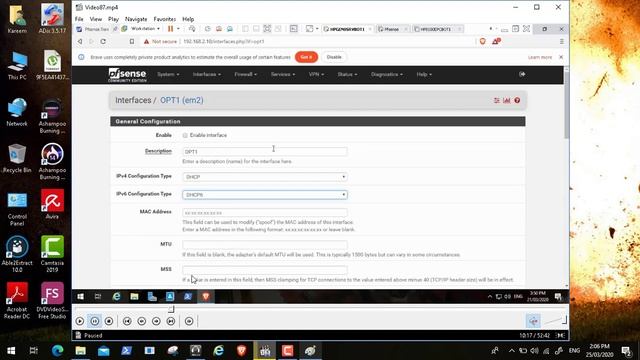Click the Brave shields lion icon

pos(483,41)
